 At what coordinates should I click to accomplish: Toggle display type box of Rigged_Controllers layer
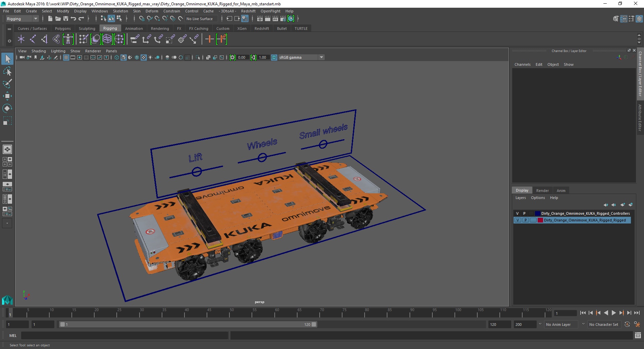coord(531,213)
